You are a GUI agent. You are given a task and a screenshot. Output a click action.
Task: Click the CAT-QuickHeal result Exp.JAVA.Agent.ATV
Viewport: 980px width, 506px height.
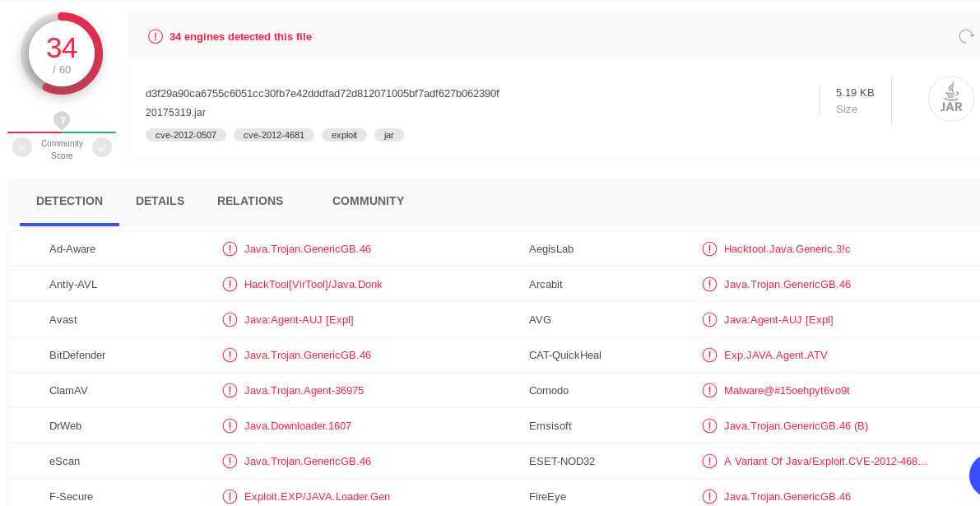point(776,355)
